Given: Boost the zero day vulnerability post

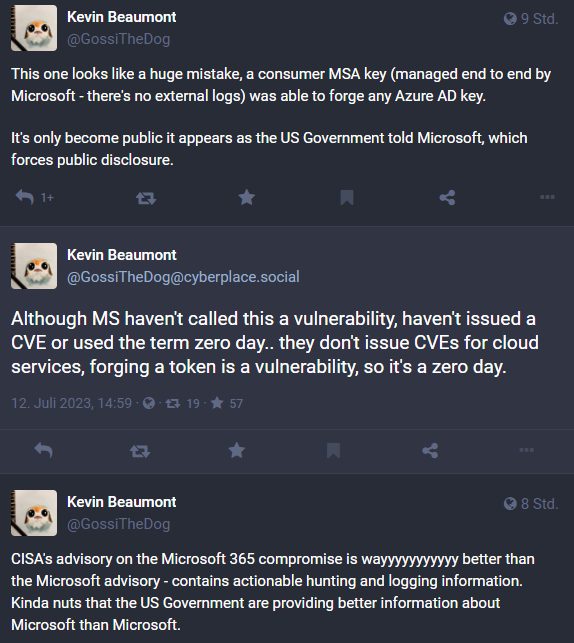Looking at the screenshot, I should (140, 451).
